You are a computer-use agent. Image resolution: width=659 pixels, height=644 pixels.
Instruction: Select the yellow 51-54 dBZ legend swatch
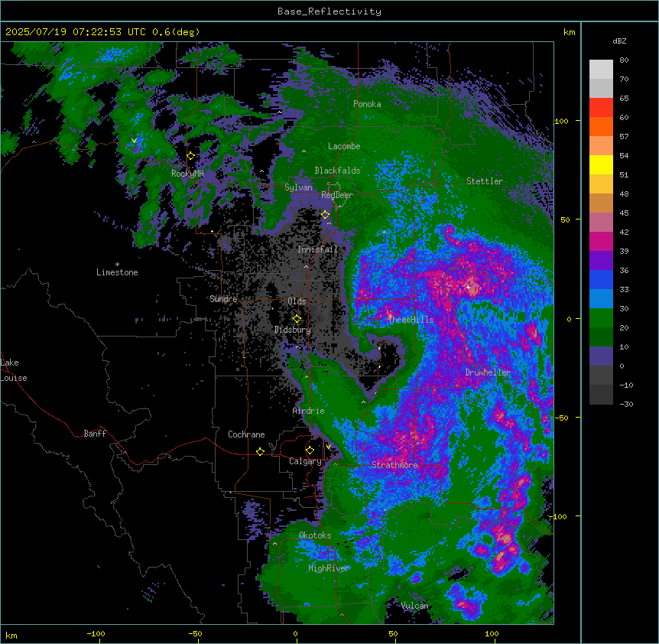[x=601, y=165]
